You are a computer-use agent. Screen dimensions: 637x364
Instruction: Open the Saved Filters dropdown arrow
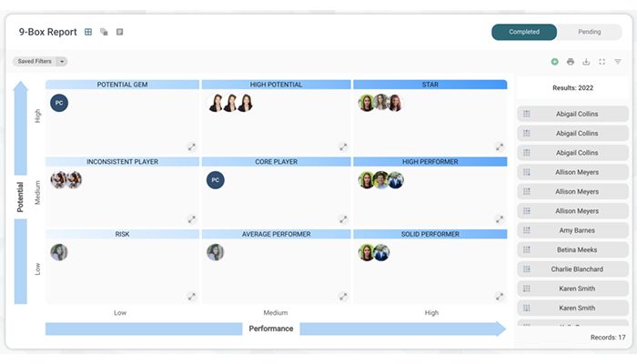62,62
